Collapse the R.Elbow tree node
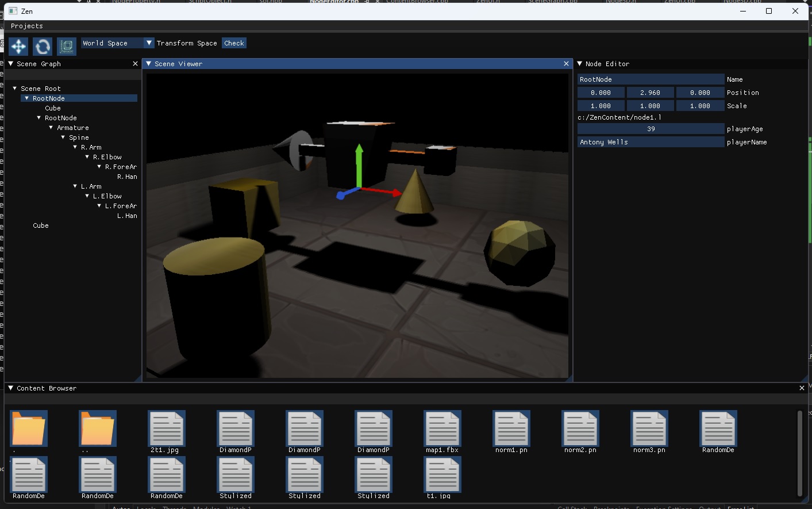Image resolution: width=812 pixels, height=509 pixels. (x=87, y=157)
